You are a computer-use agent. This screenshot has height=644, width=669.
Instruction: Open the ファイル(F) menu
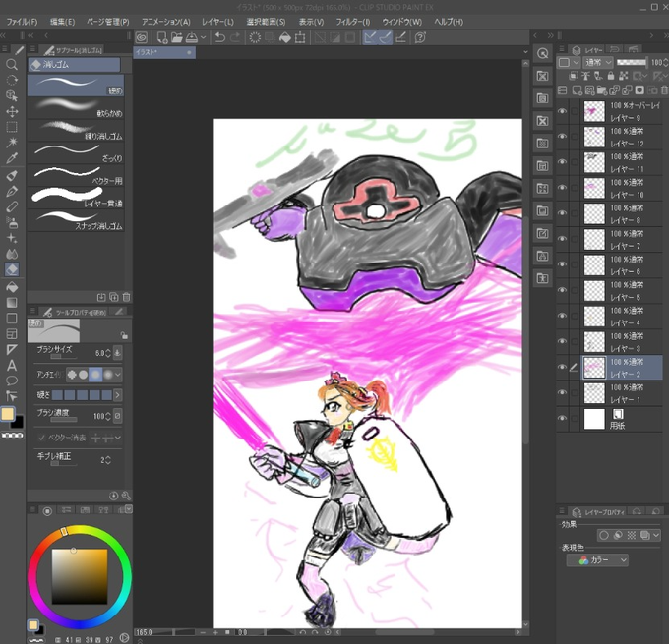[x=22, y=22]
